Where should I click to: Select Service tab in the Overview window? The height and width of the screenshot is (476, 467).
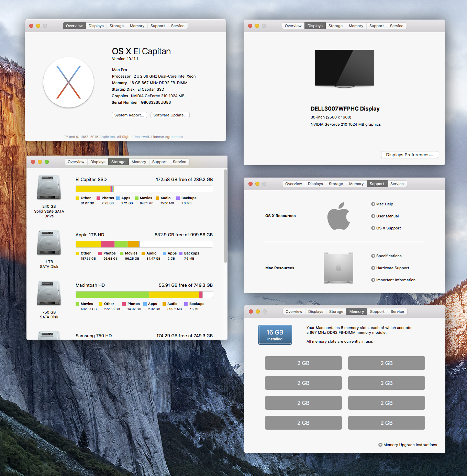(x=178, y=26)
